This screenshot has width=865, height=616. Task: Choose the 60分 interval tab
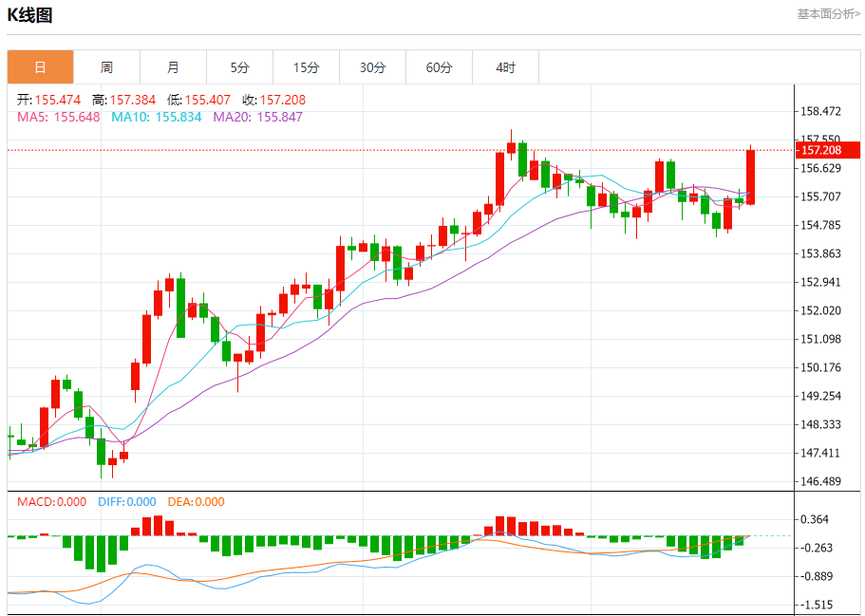[x=439, y=67]
